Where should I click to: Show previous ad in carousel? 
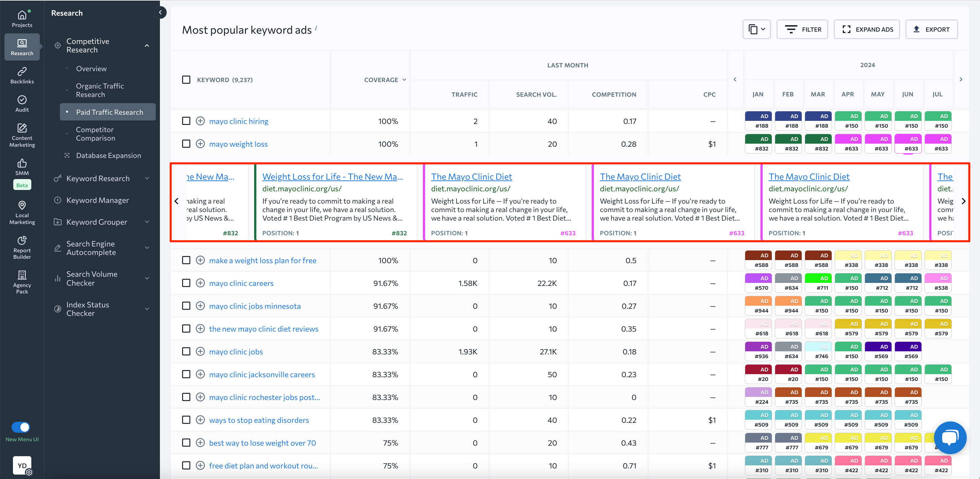(177, 201)
